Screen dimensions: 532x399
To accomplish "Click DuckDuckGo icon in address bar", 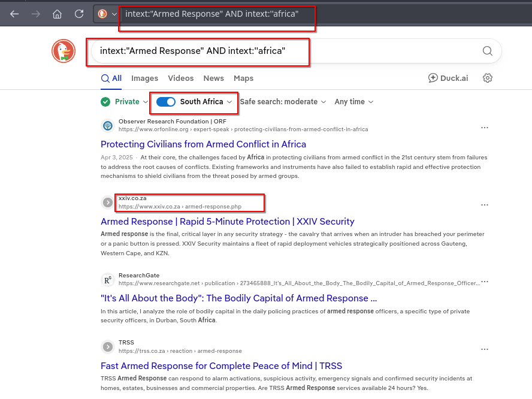I will pos(102,14).
